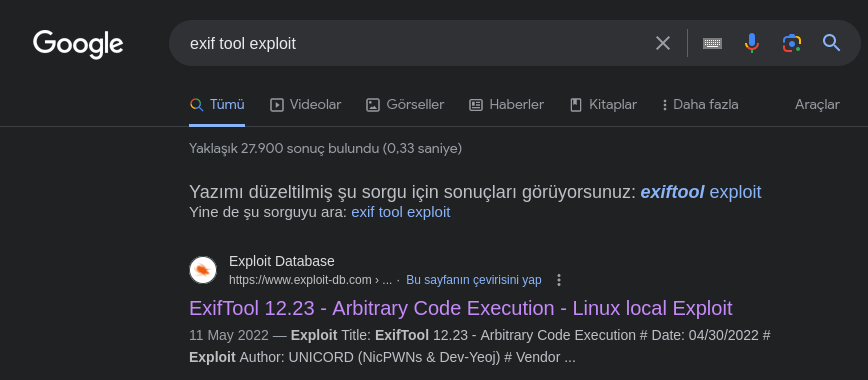868x380 pixels.
Task: Click the corrected 'exiftool exploit' link
Action: (701, 192)
